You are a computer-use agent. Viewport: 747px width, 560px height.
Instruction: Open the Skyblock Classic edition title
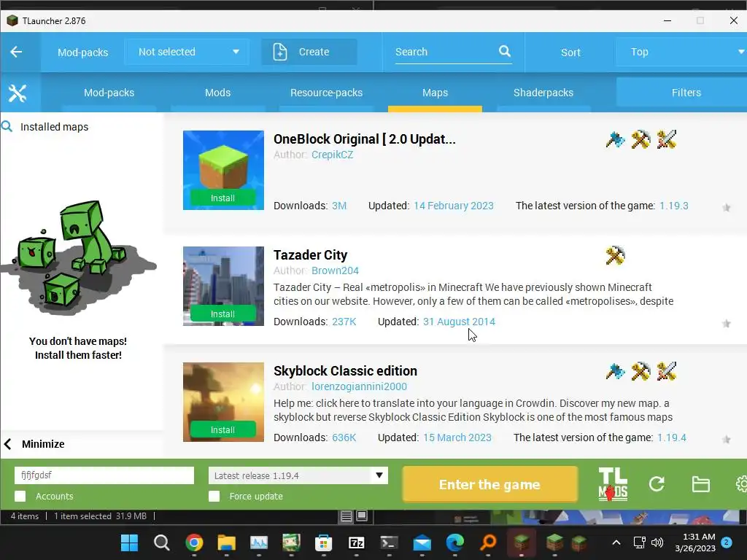click(345, 371)
